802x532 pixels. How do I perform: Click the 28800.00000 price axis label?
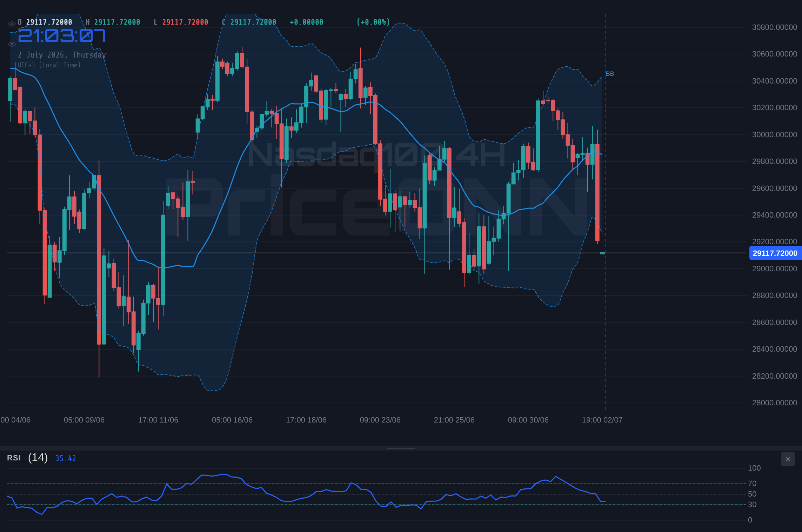click(x=774, y=295)
